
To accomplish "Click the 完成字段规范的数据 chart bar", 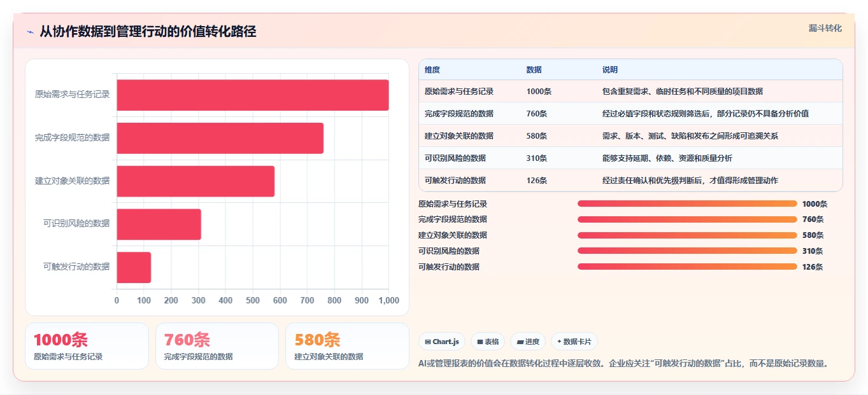I will pyautogui.click(x=220, y=138).
